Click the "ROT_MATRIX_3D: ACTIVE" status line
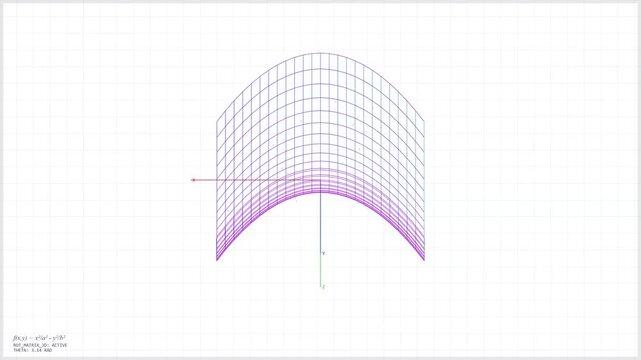This screenshot has width=641, height=360. click(40, 345)
